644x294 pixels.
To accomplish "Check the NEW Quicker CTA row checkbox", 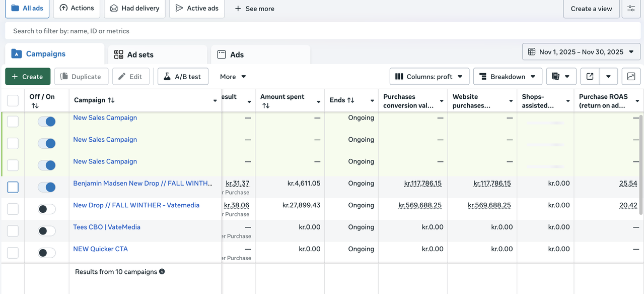I will pyautogui.click(x=13, y=253).
